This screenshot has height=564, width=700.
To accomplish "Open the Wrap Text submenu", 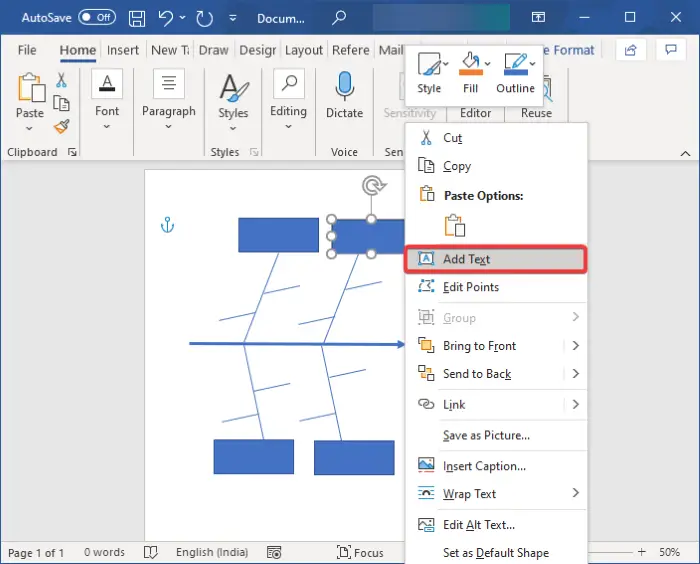I will [x=496, y=494].
